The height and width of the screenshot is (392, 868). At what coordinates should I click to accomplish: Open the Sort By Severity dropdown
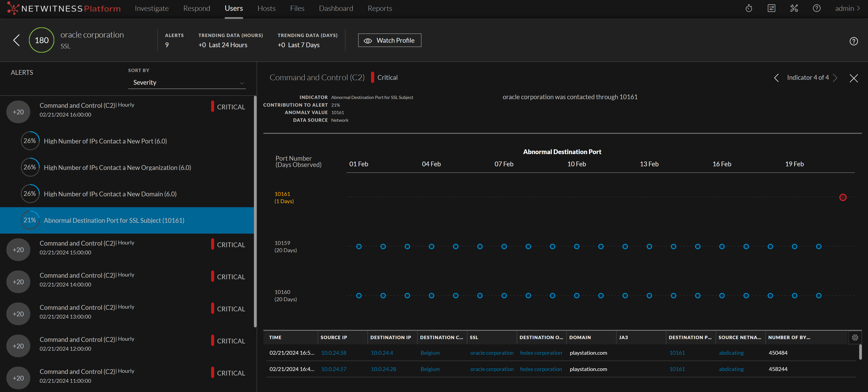click(187, 82)
